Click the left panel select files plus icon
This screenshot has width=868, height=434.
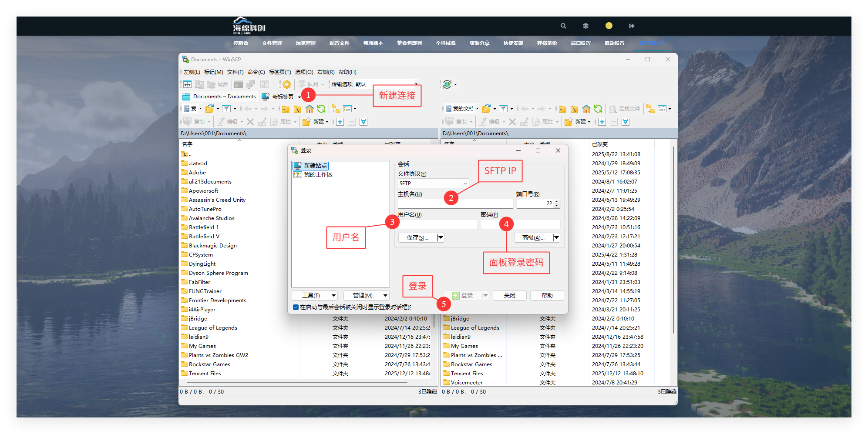coord(340,122)
